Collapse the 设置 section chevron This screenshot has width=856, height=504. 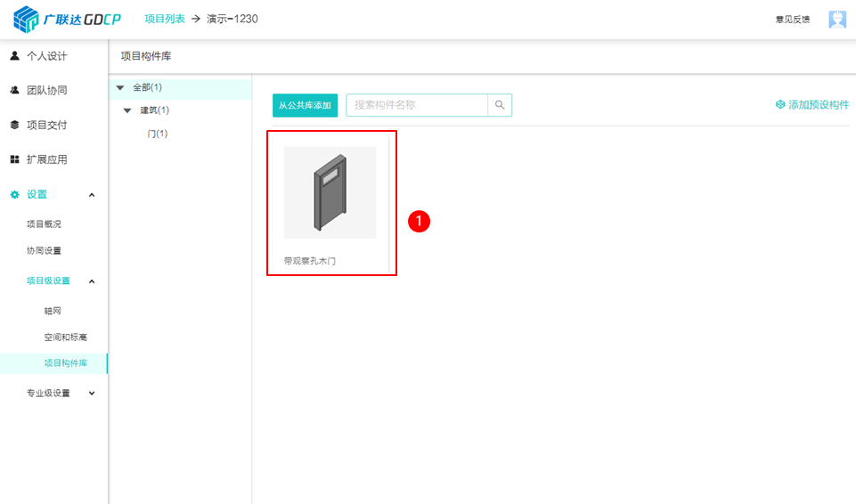(92, 195)
